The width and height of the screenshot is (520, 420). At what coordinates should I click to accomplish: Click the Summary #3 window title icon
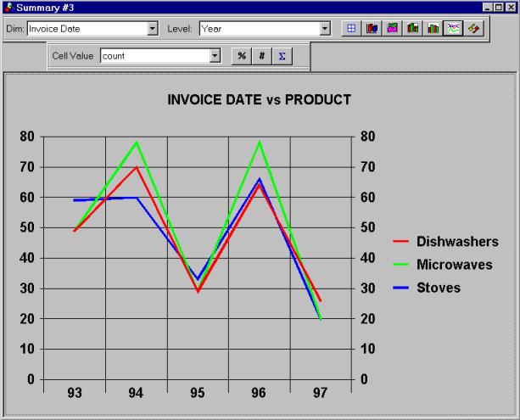(8, 7)
